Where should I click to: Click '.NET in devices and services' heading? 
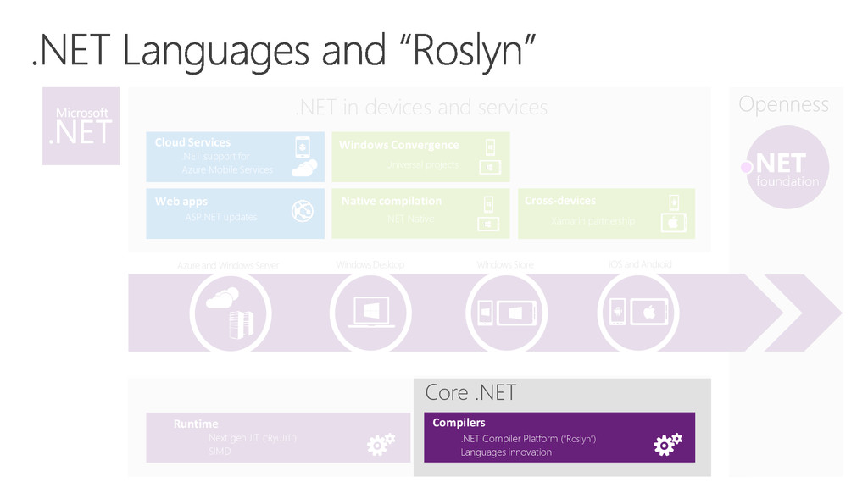(420, 107)
